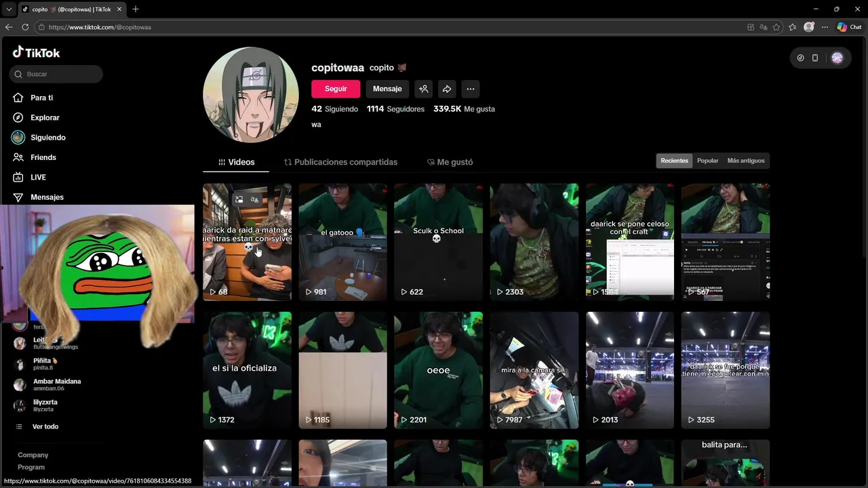Screen dimensions: 868x488
Task: Click the Get coins TikTok icon
Action: coord(800,58)
